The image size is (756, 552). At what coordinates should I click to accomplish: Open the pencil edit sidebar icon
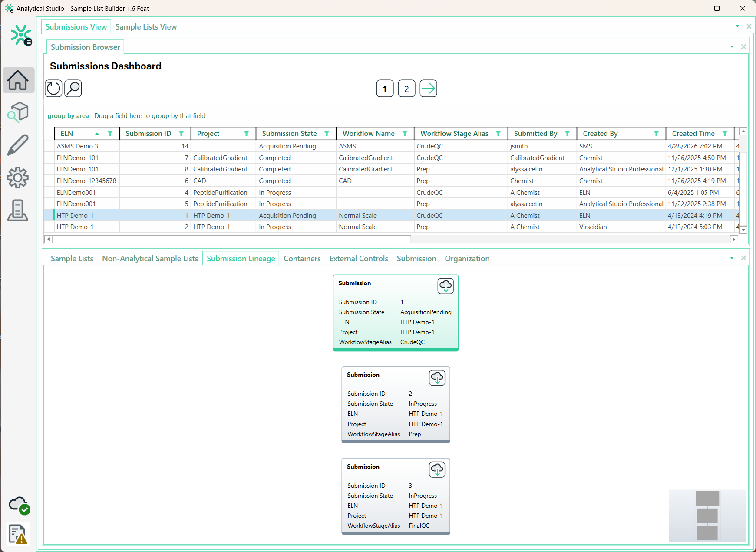click(18, 145)
